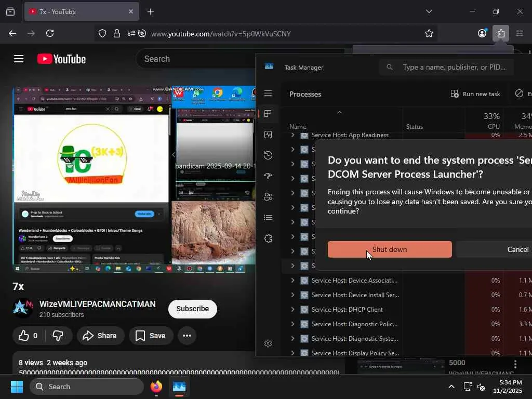This screenshot has width=532, height=399.
Task: Open network status tray icon
Action: 468,387
